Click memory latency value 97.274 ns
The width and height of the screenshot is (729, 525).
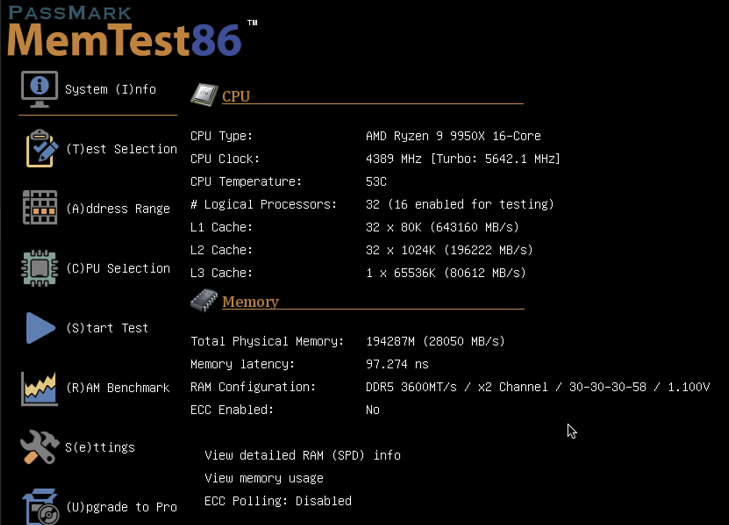pos(397,364)
